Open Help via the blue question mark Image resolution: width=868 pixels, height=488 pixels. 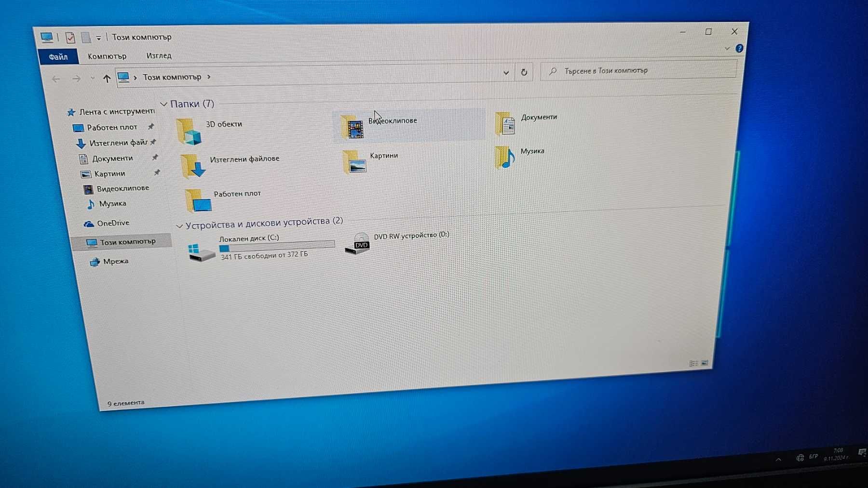[739, 49]
